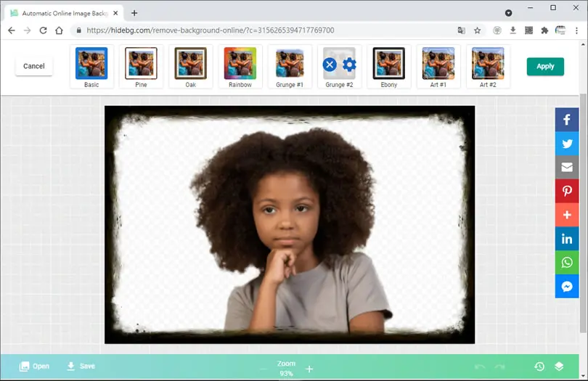Image resolution: width=588 pixels, height=381 pixels.
Task: Select the Ebony frame thumbnail
Action: [x=389, y=67]
